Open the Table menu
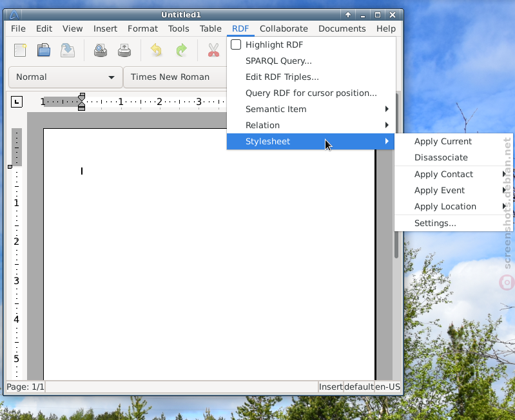The image size is (515, 420). [211, 28]
